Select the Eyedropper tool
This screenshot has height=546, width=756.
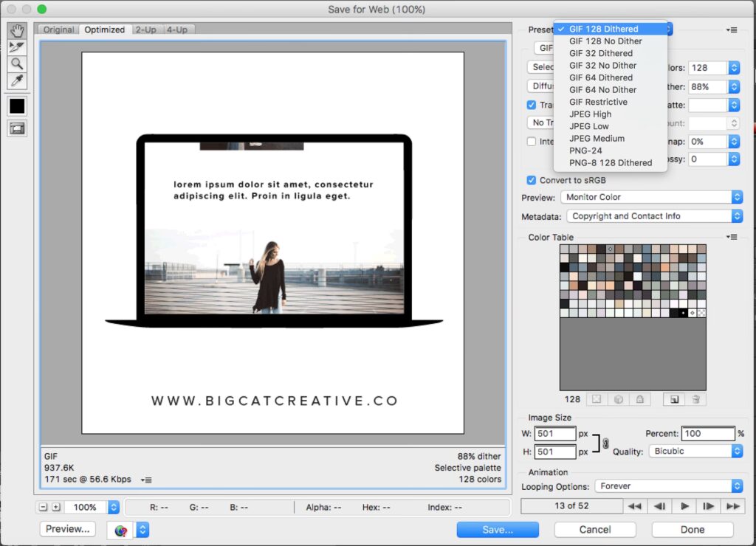point(17,81)
